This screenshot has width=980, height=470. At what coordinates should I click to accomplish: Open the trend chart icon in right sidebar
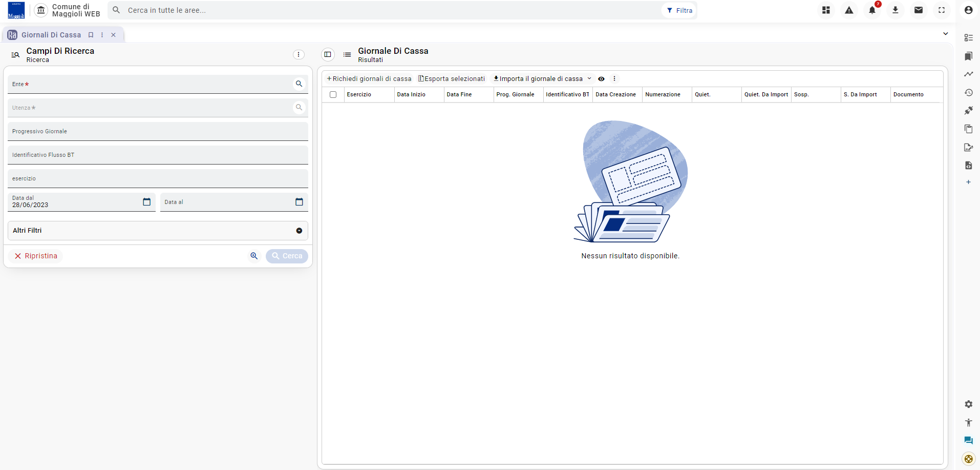click(x=968, y=74)
